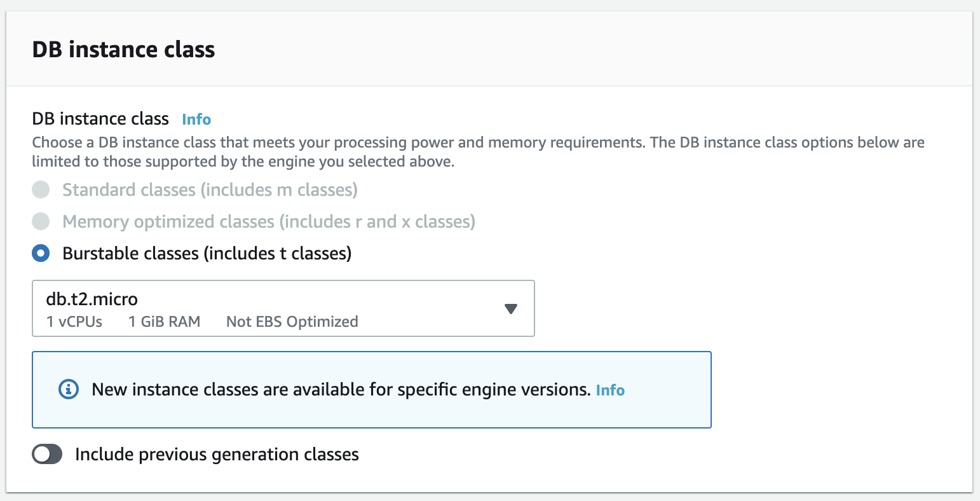
Task: Click Include previous generation classes label
Action: click(x=217, y=454)
